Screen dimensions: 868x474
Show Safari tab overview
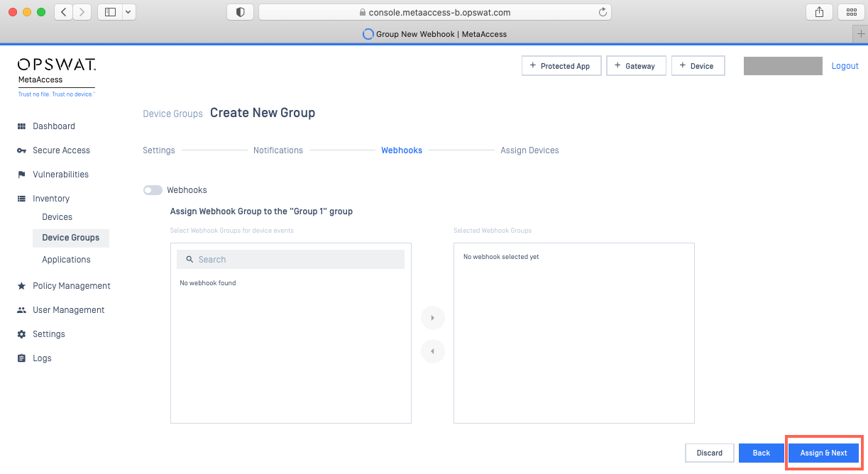pyautogui.click(x=851, y=12)
